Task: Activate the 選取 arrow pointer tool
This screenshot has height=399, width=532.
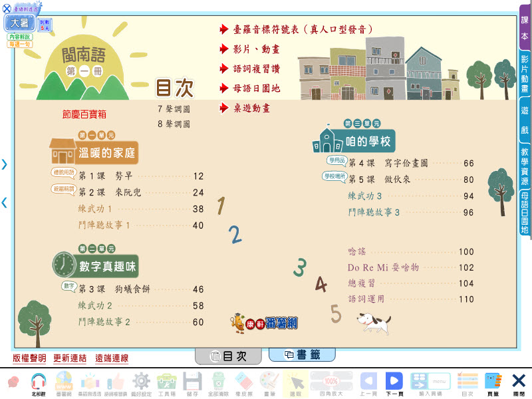Action: click(x=294, y=382)
